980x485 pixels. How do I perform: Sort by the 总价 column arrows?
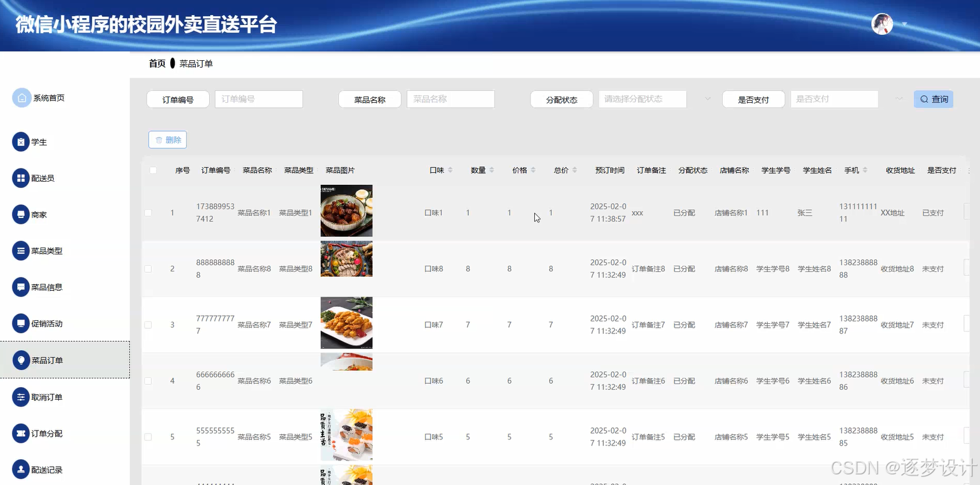click(574, 170)
